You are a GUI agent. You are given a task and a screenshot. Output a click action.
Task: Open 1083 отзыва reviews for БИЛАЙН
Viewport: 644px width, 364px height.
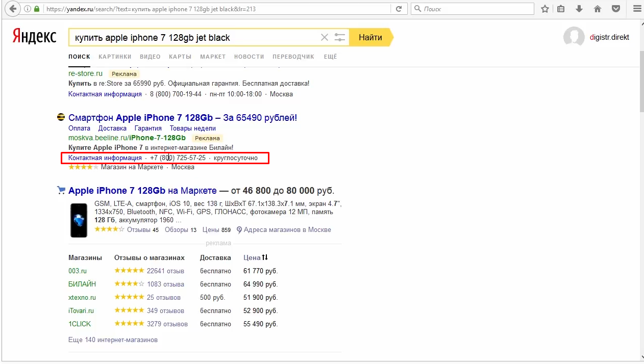pyautogui.click(x=165, y=284)
